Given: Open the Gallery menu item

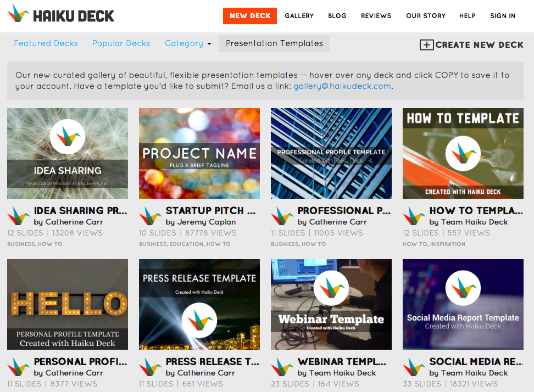Looking at the screenshot, I should click(x=299, y=16).
